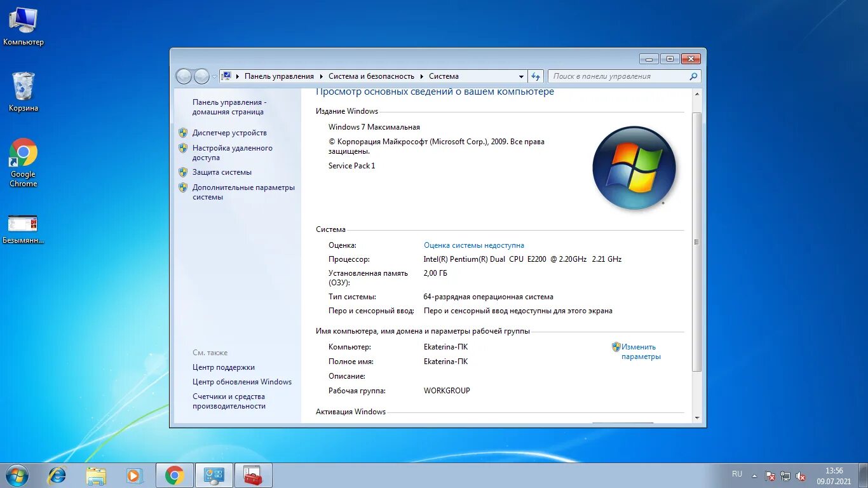
Task: Select the Безымянн... desktop file icon
Action: [23, 229]
